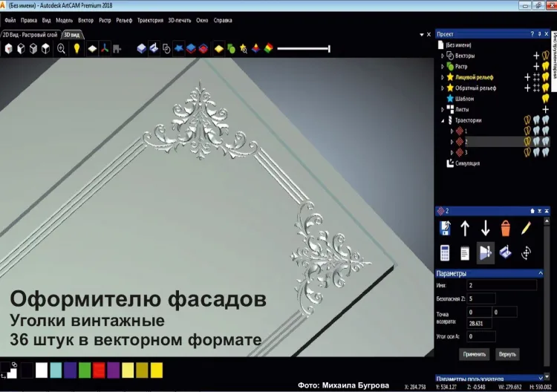Click the gray puzzle-piece toolbar icon
The image size is (557, 392).
pos(117,49)
